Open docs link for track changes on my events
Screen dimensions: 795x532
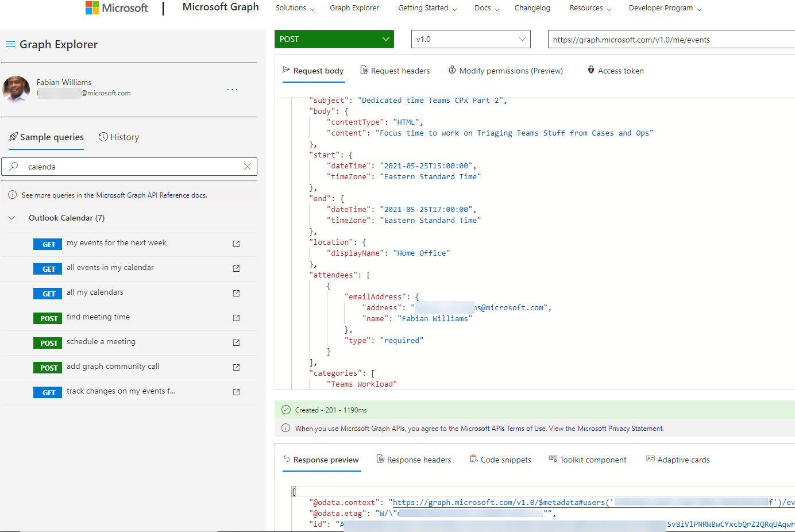point(236,392)
